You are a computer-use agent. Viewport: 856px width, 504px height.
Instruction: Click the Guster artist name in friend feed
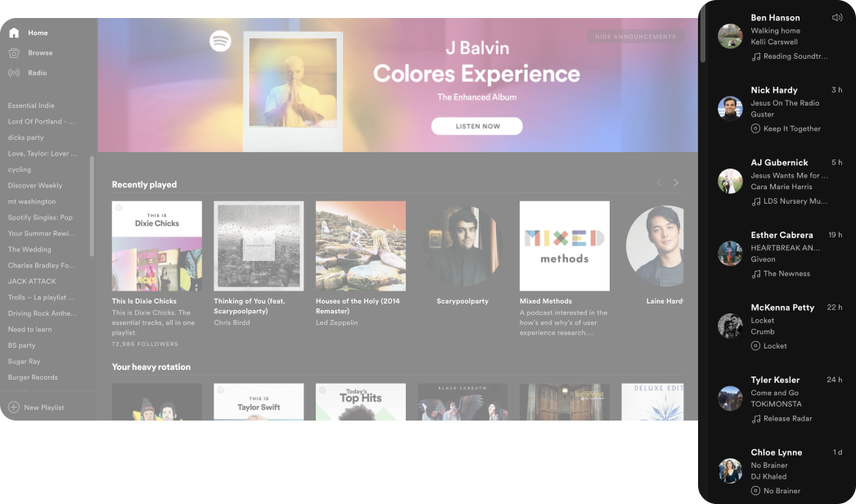tap(762, 115)
